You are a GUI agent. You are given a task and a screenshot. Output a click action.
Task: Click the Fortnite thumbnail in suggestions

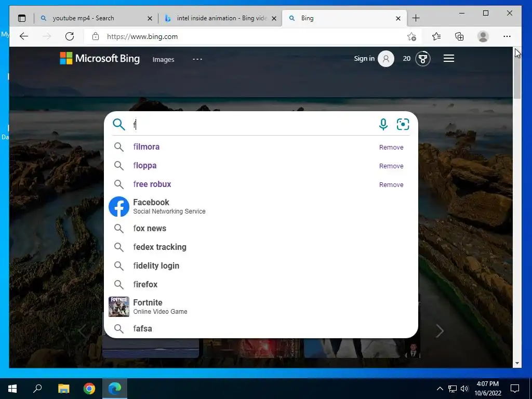coord(119,307)
